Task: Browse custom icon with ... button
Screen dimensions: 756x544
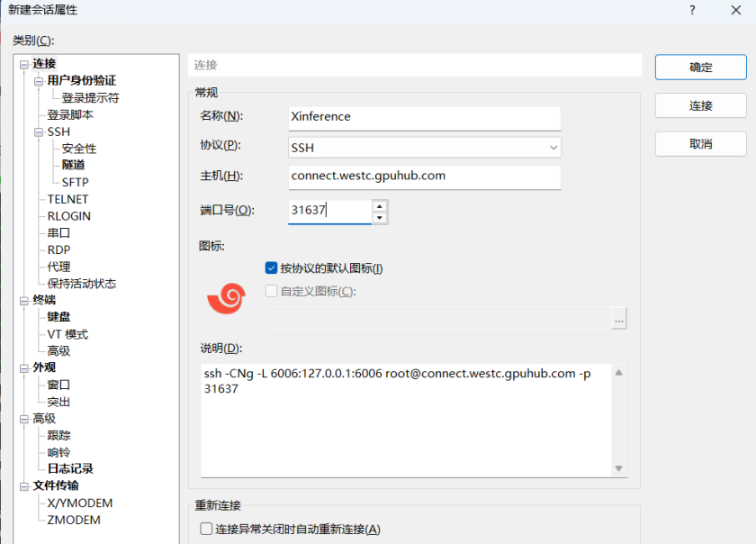Action: 619,319
